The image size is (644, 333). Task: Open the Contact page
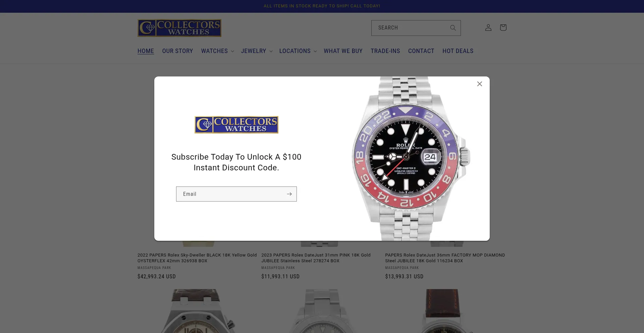coord(421,51)
